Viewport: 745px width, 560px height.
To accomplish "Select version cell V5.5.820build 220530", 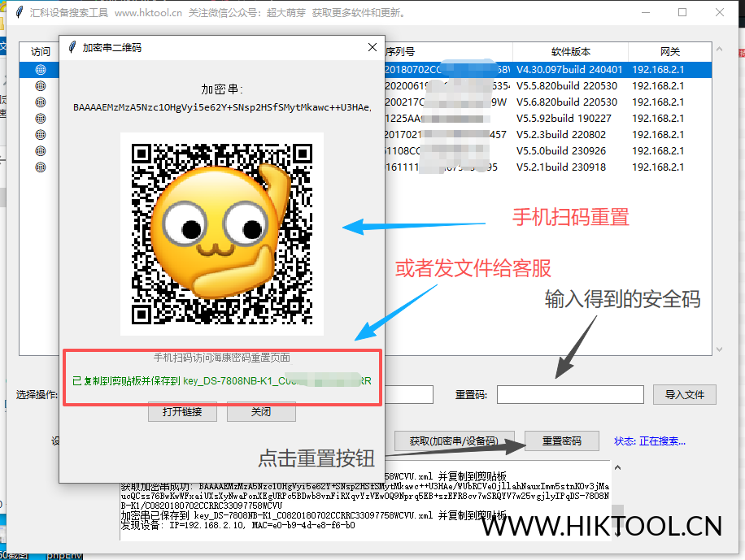I will pyautogui.click(x=567, y=86).
